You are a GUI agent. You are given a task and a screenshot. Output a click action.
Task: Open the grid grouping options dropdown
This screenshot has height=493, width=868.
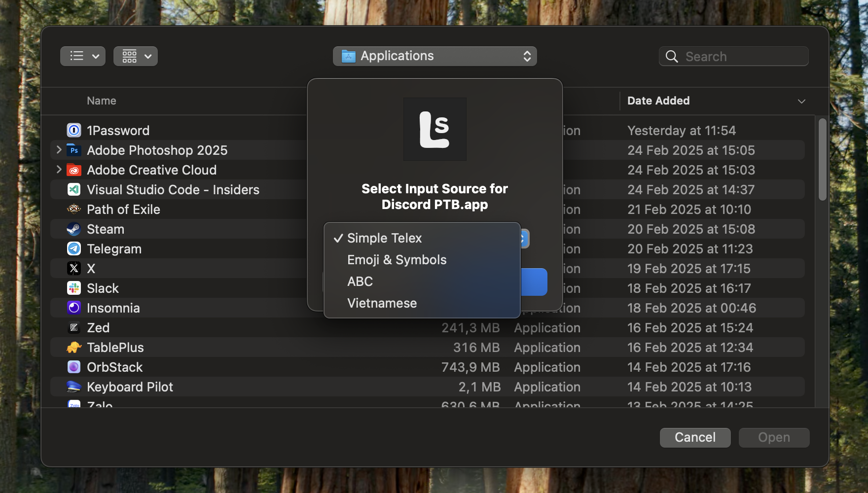tap(136, 56)
